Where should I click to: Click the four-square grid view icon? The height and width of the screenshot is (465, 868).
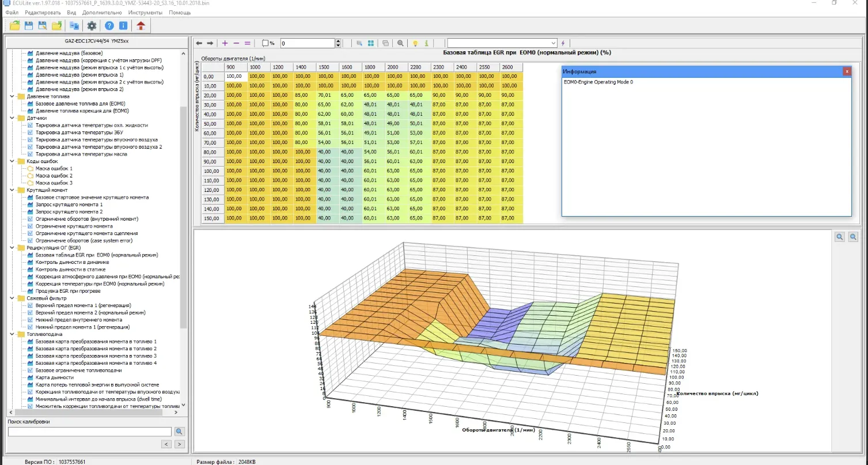[371, 43]
